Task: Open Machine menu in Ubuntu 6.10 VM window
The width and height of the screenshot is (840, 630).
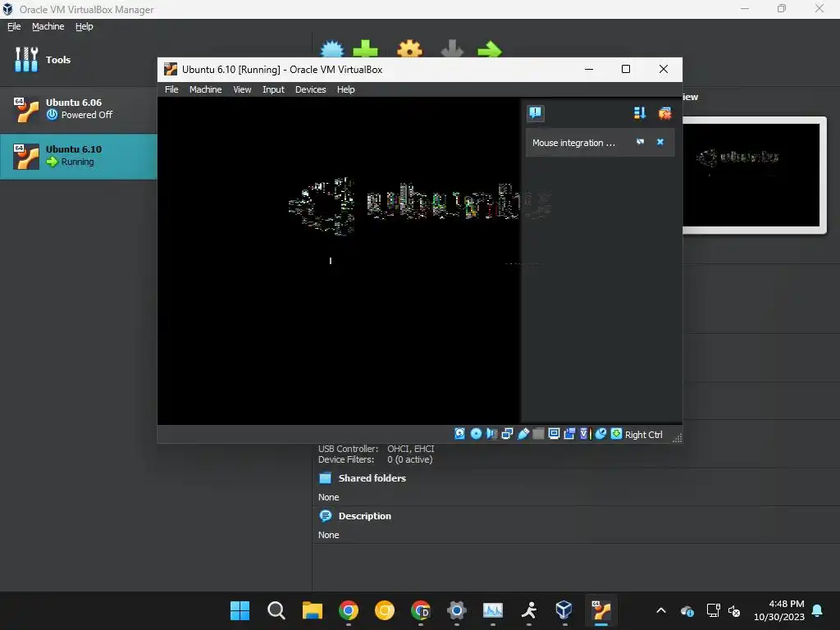Action: [205, 89]
